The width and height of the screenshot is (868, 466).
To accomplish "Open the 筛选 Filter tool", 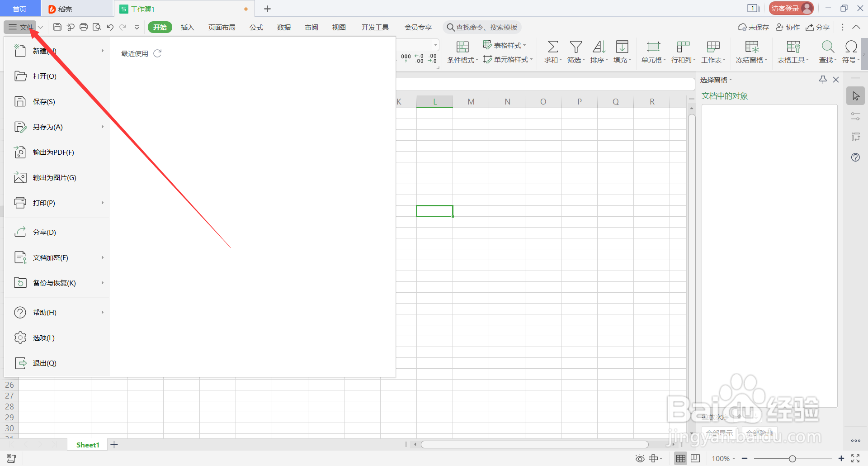I will click(576, 51).
